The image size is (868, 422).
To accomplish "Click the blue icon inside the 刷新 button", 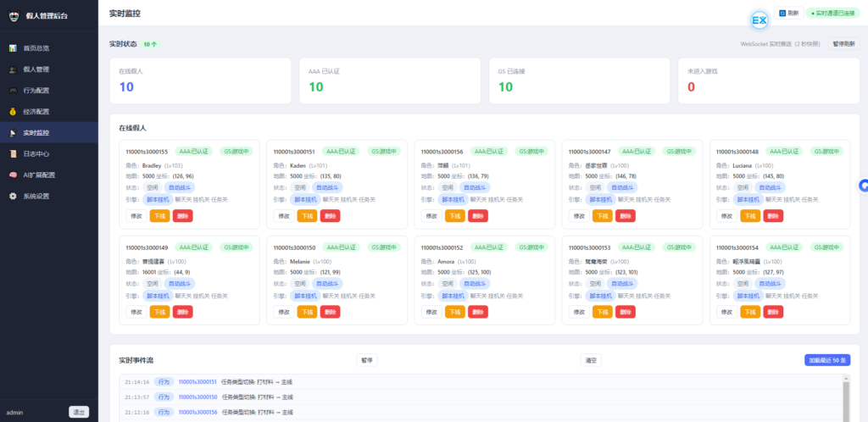I will pyautogui.click(x=782, y=13).
